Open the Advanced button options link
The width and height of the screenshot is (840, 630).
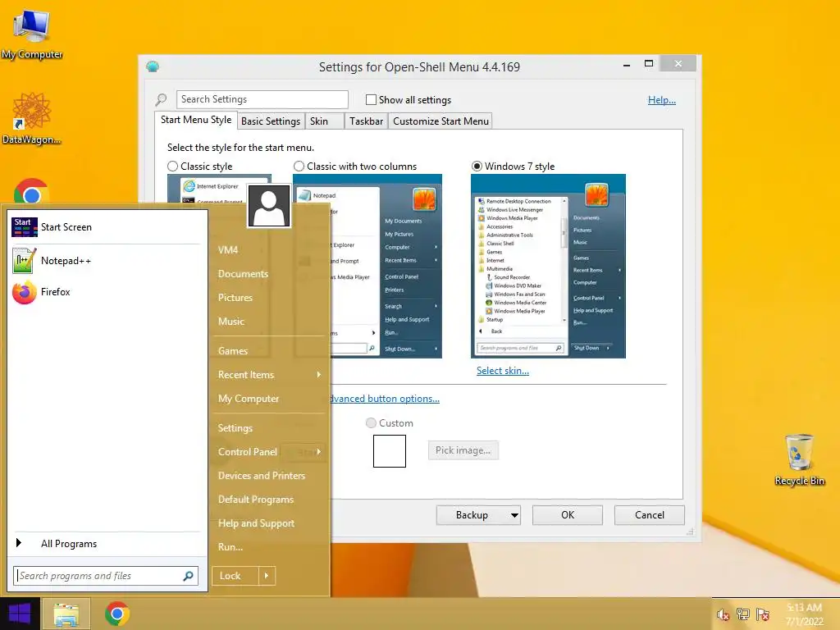pos(385,399)
